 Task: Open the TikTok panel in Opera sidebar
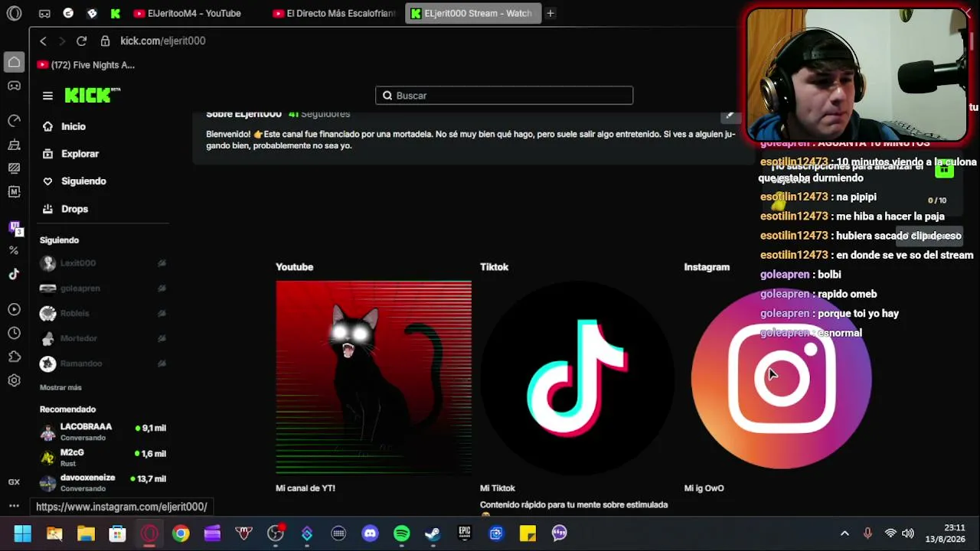coord(14,274)
